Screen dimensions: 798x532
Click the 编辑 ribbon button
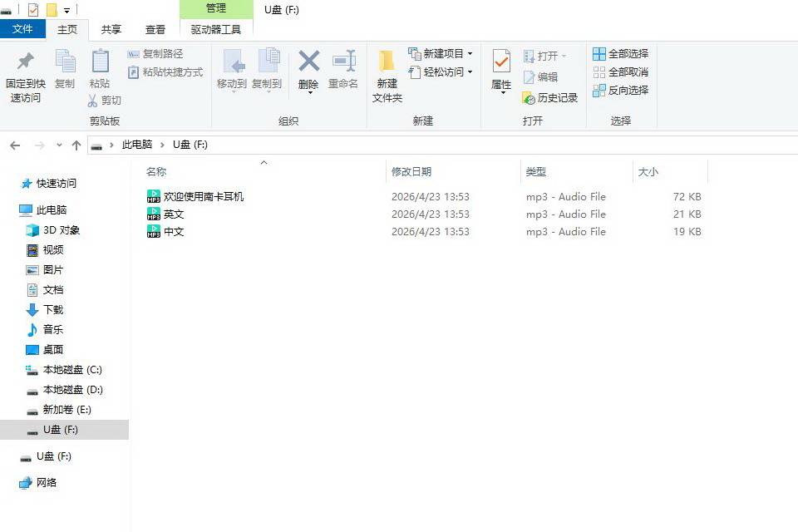pos(540,76)
